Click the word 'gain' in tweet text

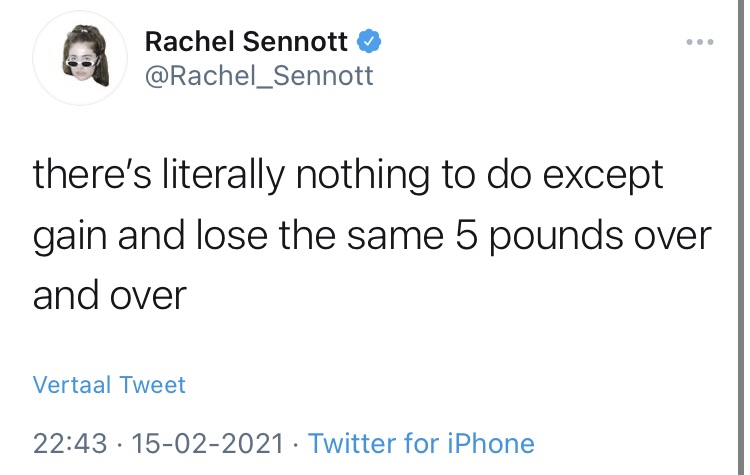[x=70, y=237]
